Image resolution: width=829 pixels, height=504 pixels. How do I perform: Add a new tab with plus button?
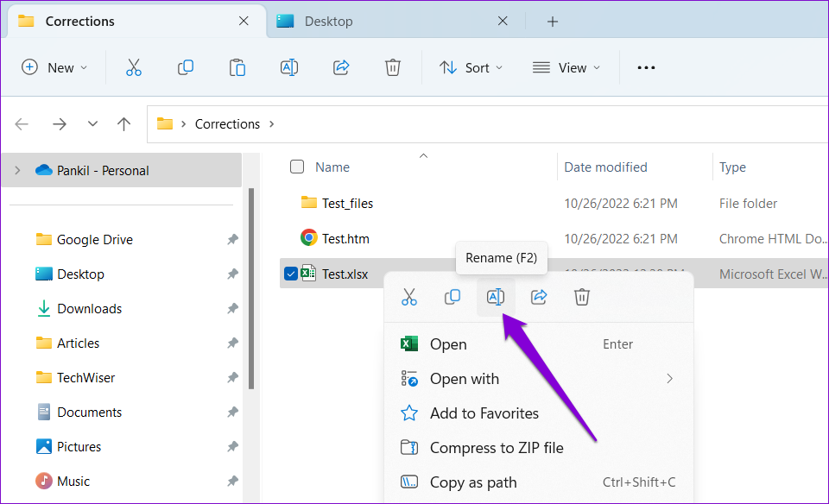click(553, 22)
